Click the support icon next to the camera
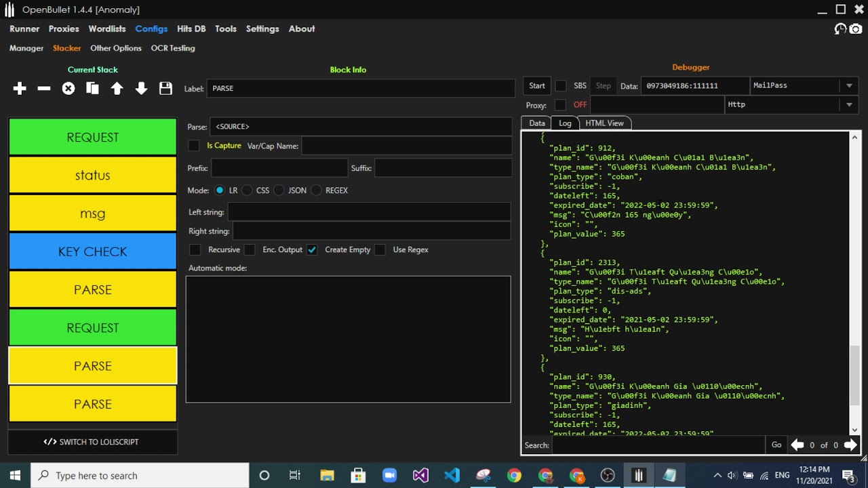This screenshot has height=488, width=868. pyautogui.click(x=841, y=28)
